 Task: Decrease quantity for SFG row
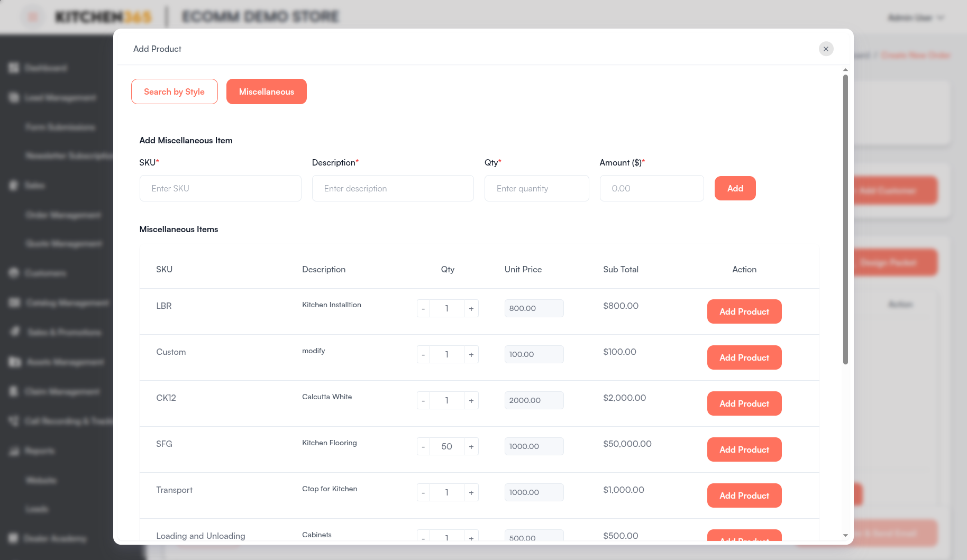[423, 446]
